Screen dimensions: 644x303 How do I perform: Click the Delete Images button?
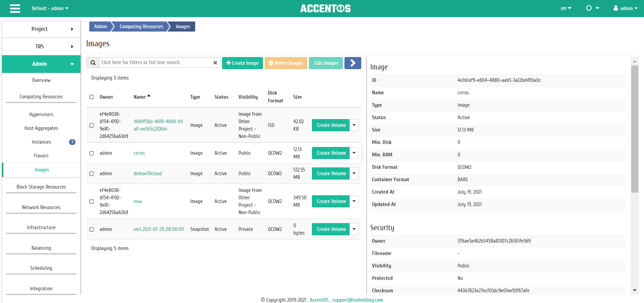tap(286, 63)
